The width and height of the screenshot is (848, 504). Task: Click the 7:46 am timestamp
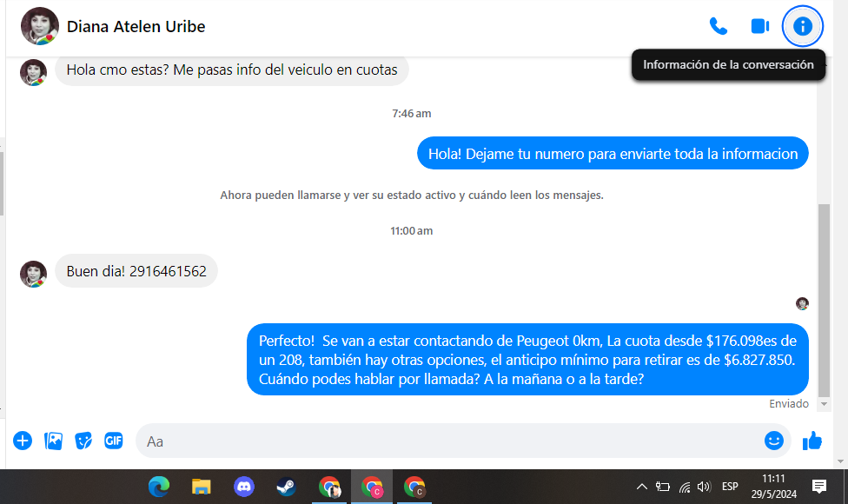(x=412, y=114)
